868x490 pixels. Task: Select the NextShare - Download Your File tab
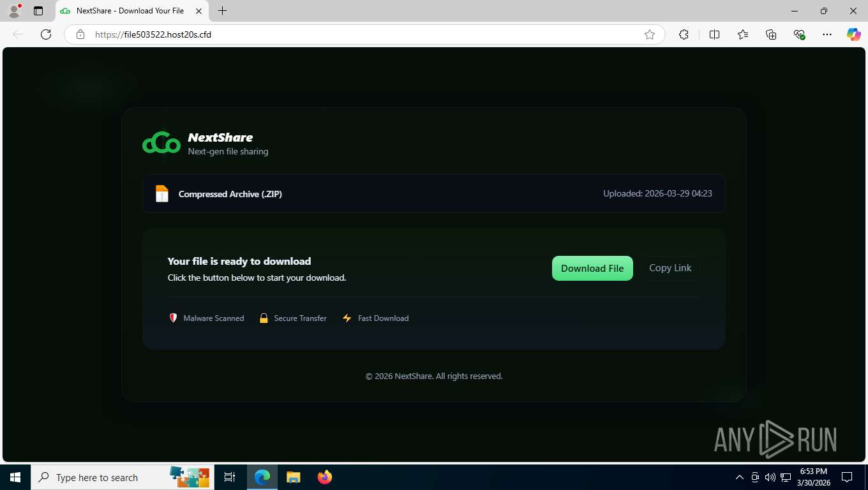[131, 11]
